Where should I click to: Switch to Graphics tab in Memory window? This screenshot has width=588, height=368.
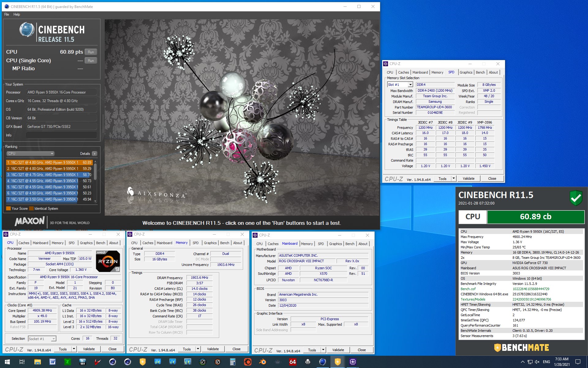[210, 243]
